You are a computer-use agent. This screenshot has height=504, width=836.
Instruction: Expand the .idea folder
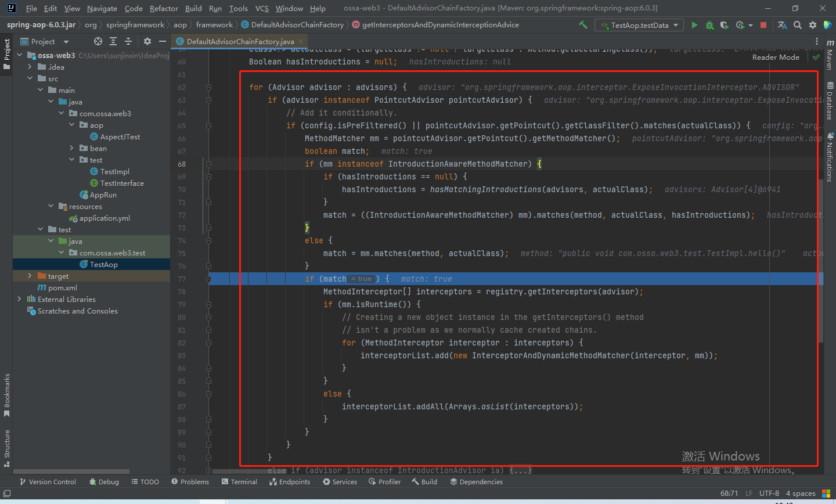pyautogui.click(x=30, y=67)
